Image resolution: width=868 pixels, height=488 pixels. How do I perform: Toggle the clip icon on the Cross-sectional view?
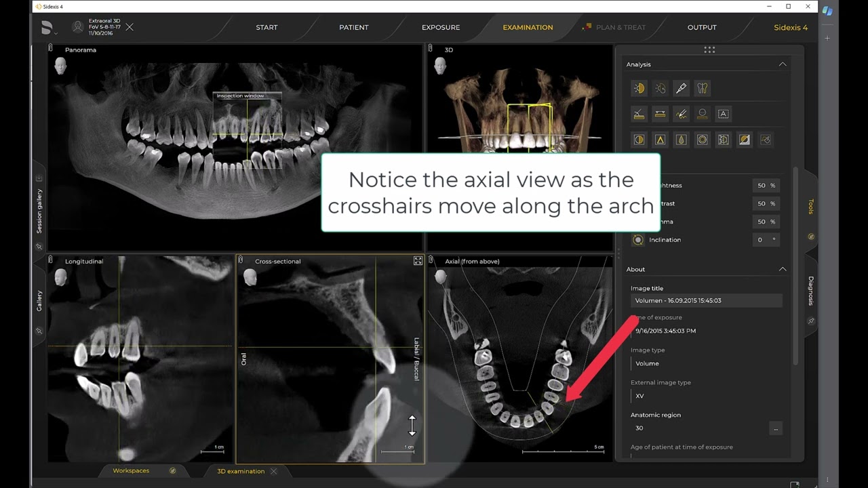[x=241, y=260]
